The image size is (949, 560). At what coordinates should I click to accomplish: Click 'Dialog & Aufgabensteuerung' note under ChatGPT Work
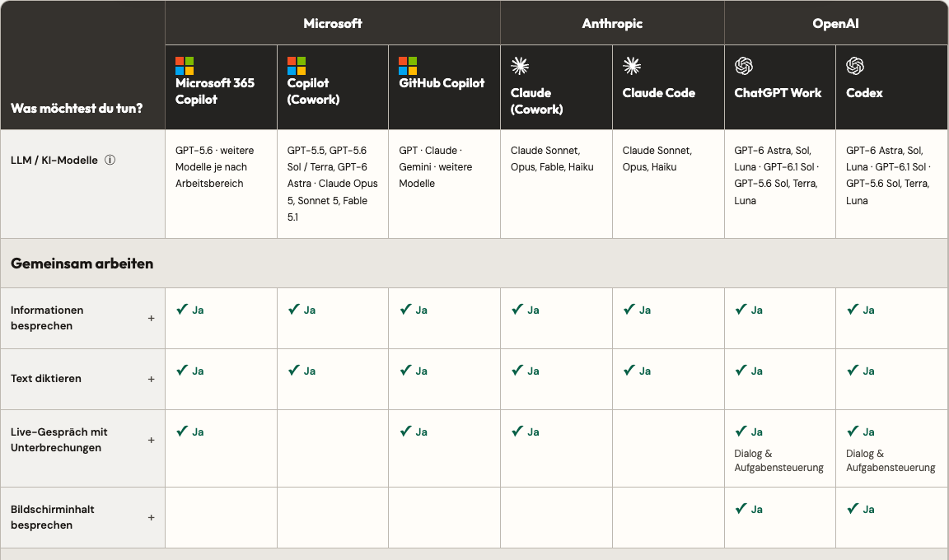[779, 460]
